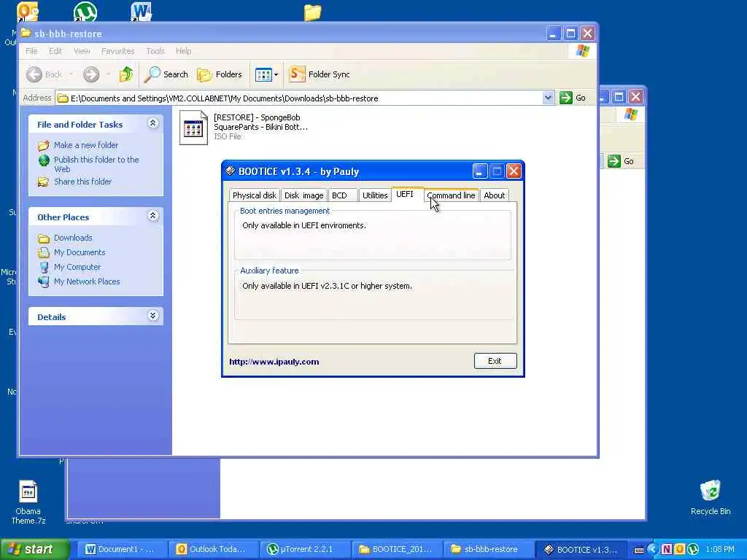This screenshot has width=747, height=560.
Task: Collapse the File and Folder Tasks panel
Action: click(153, 123)
